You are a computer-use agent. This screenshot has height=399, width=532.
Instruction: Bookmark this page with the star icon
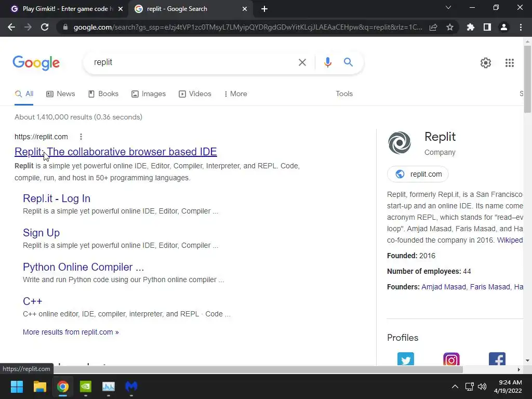click(450, 27)
